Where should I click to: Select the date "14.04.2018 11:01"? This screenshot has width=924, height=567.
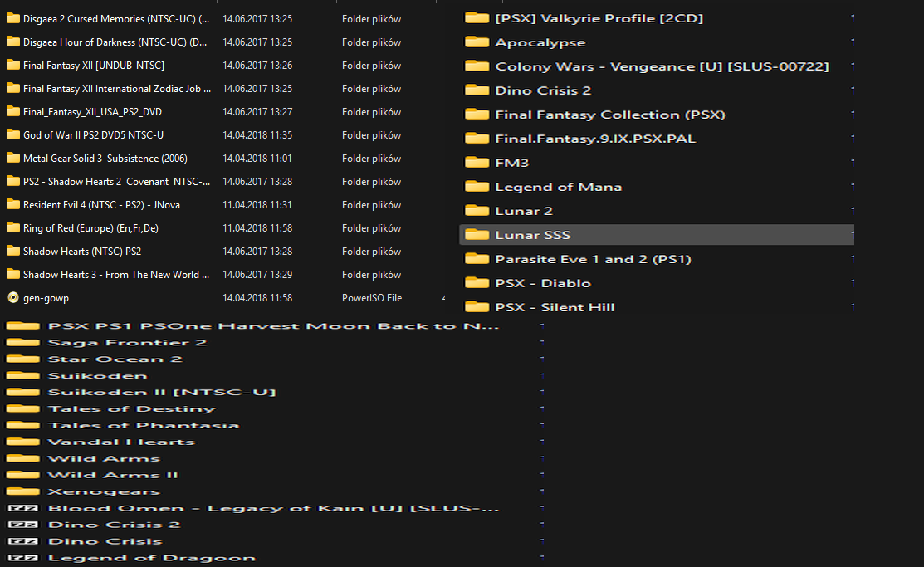coord(257,159)
